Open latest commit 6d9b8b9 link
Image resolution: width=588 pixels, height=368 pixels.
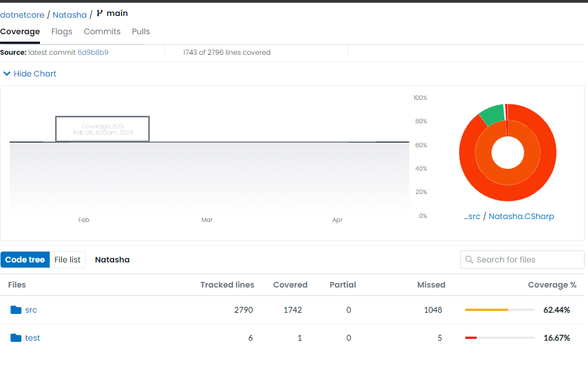pos(93,52)
